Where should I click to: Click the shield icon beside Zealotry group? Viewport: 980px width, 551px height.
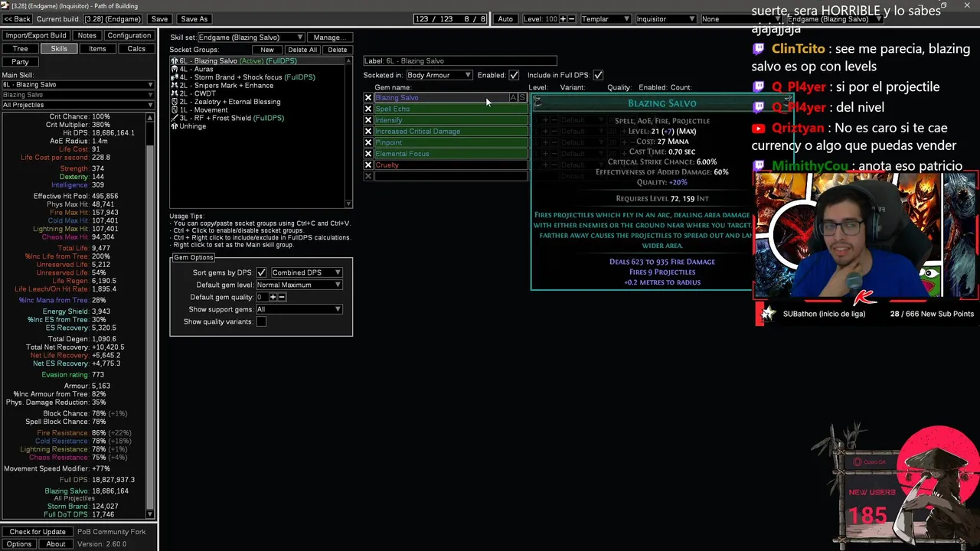click(x=175, y=102)
